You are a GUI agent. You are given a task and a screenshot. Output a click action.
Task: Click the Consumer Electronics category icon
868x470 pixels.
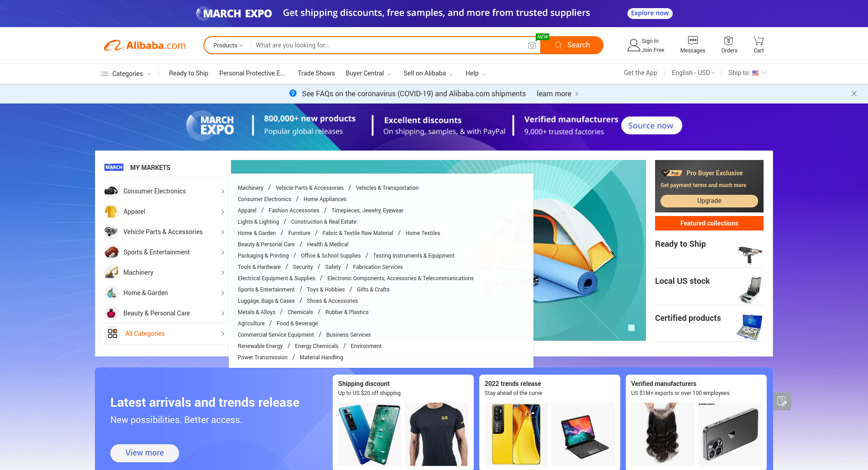click(x=111, y=191)
